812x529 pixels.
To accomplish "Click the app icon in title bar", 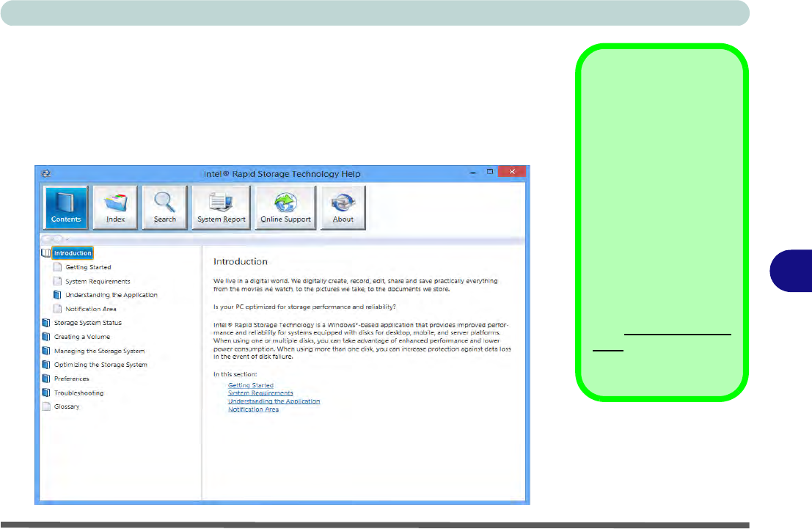I will point(45,174).
